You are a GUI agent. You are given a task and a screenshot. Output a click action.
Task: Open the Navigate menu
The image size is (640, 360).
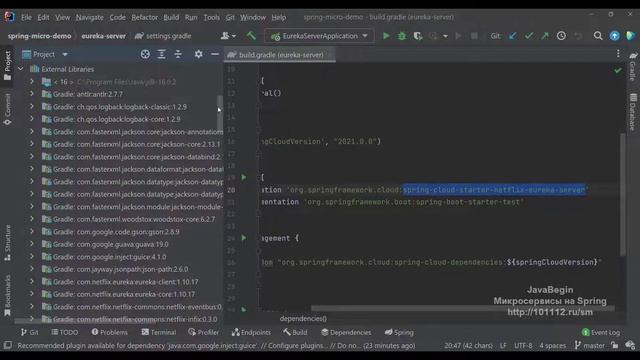[90, 17]
